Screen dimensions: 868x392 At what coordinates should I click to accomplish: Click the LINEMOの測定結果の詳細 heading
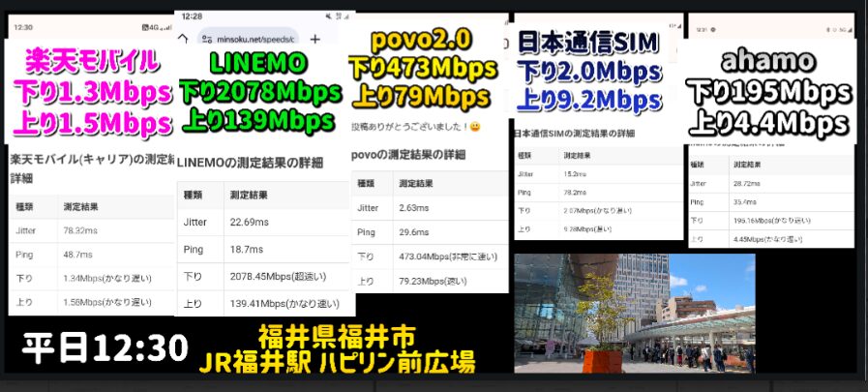(x=251, y=163)
